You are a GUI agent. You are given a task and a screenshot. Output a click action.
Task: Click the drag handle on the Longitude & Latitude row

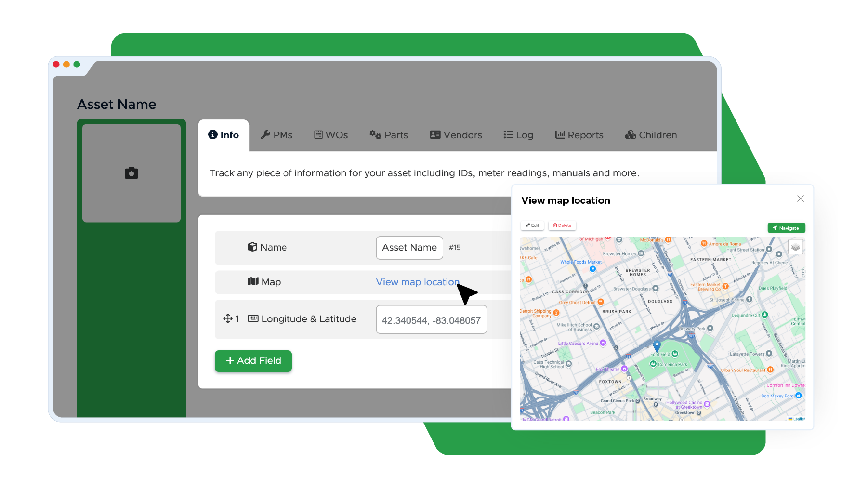point(227,318)
